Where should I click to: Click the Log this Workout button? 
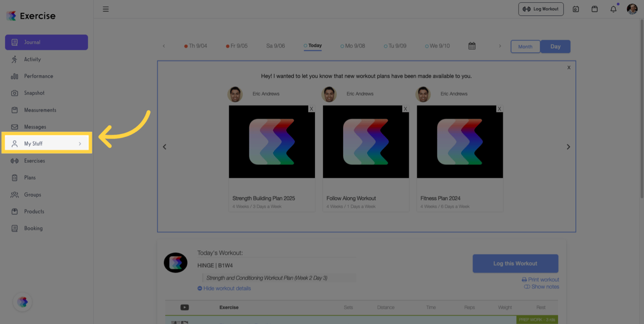pyautogui.click(x=515, y=264)
